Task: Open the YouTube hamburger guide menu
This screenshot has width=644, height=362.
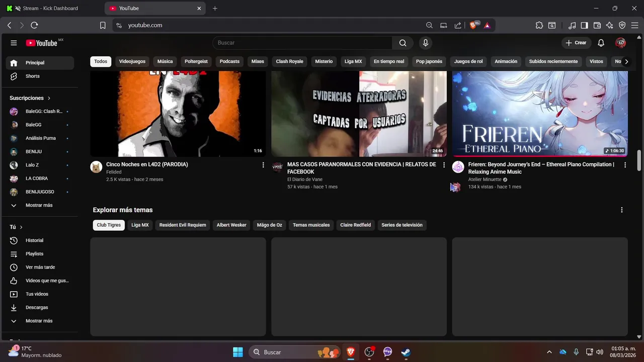Action: (x=14, y=43)
